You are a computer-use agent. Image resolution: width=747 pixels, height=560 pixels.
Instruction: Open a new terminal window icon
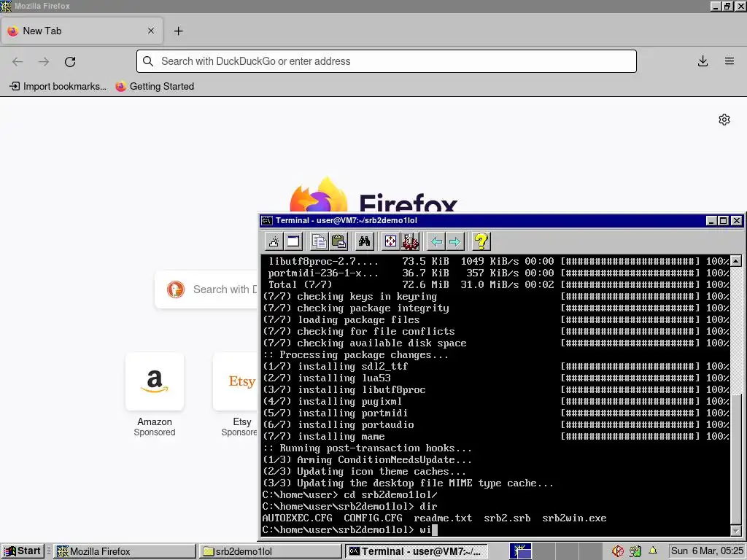pos(293,241)
